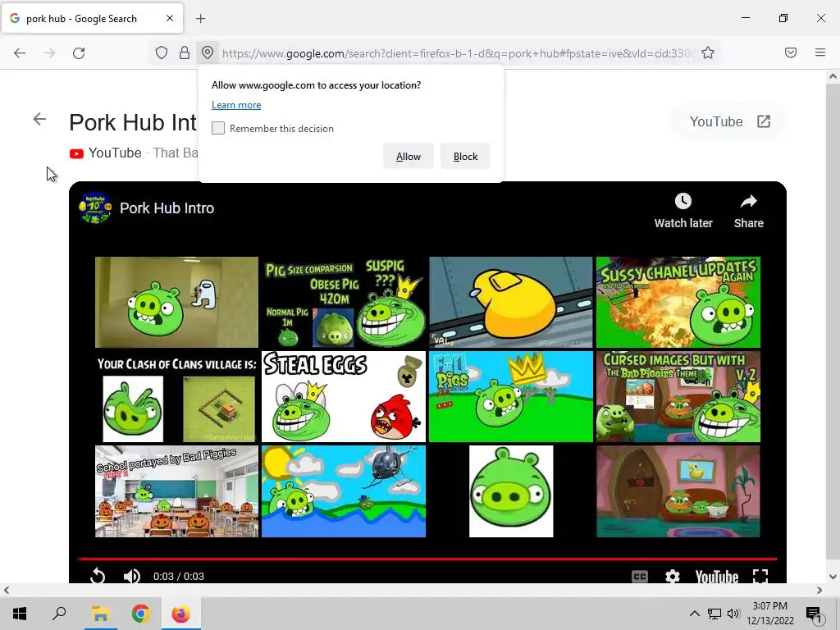Reload the current page
The image size is (840, 630).
click(x=79, y=53)
